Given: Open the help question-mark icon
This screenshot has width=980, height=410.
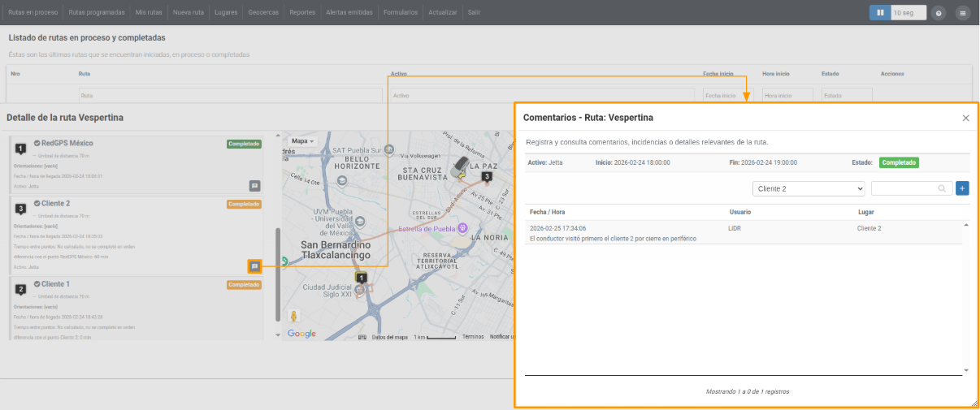Looking at the screenshot, I should click(939, 13).
